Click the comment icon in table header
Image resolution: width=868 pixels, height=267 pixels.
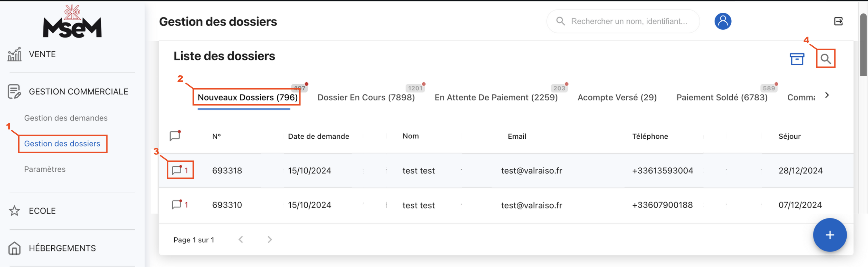175,136
